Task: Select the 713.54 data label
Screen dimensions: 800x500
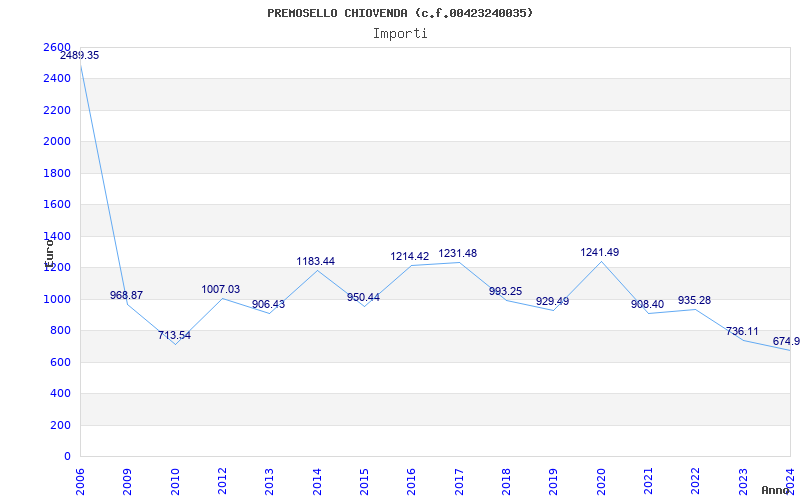Action: (174, 336)
